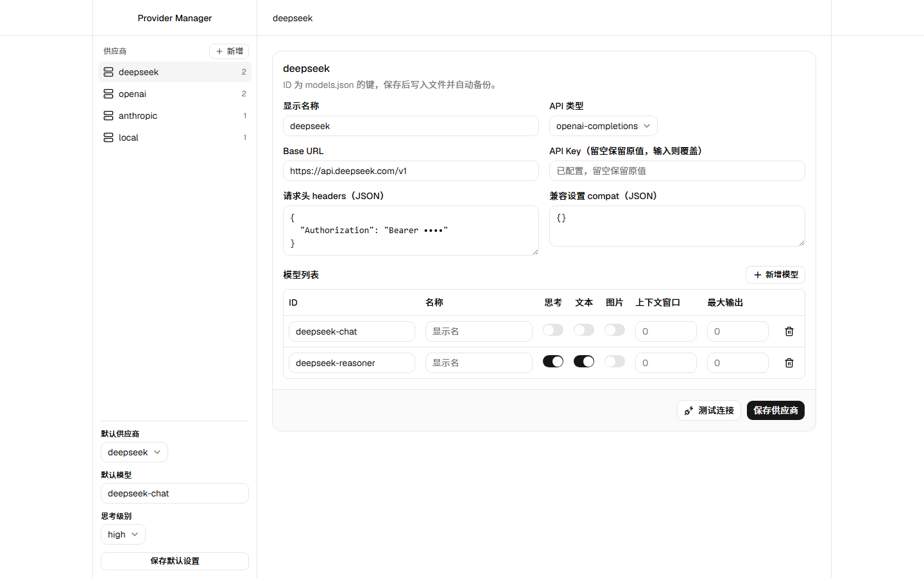Open the API 类型 openai-completions dropdown
This screenshot has height=578, width=924.
[x=603, y=126]
